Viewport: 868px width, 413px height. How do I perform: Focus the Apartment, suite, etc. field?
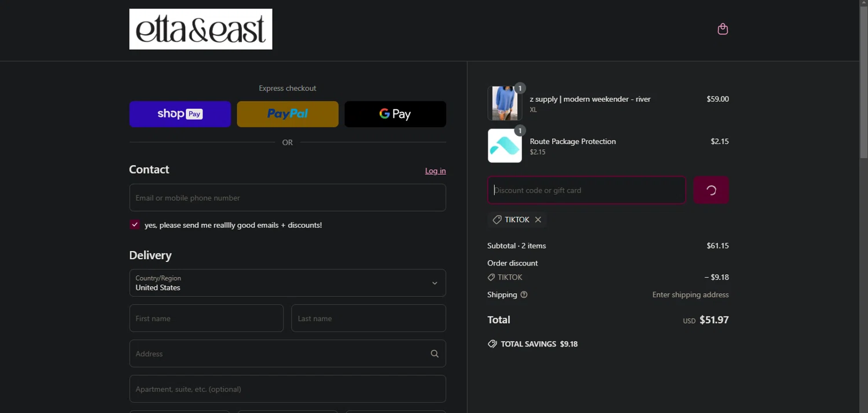[288, 389]
